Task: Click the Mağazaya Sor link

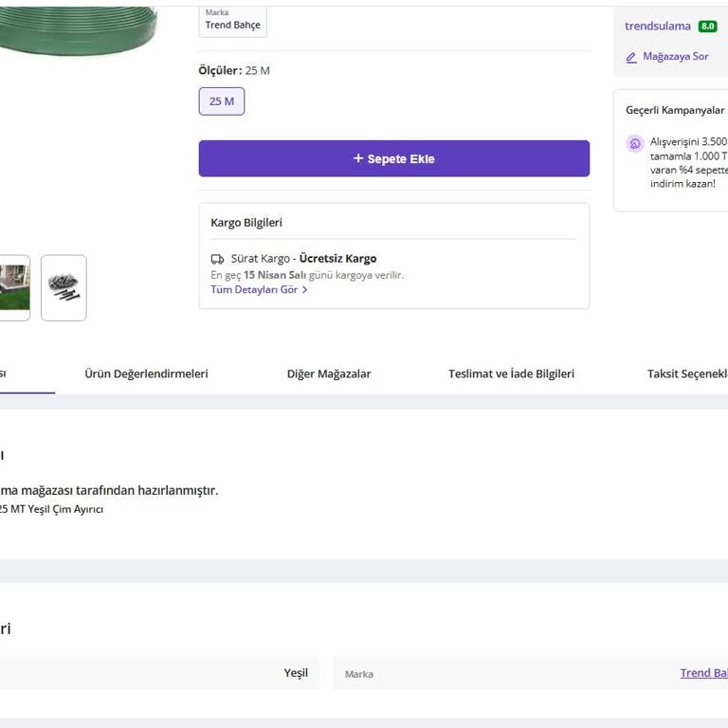Action: (x=675, y=57)
